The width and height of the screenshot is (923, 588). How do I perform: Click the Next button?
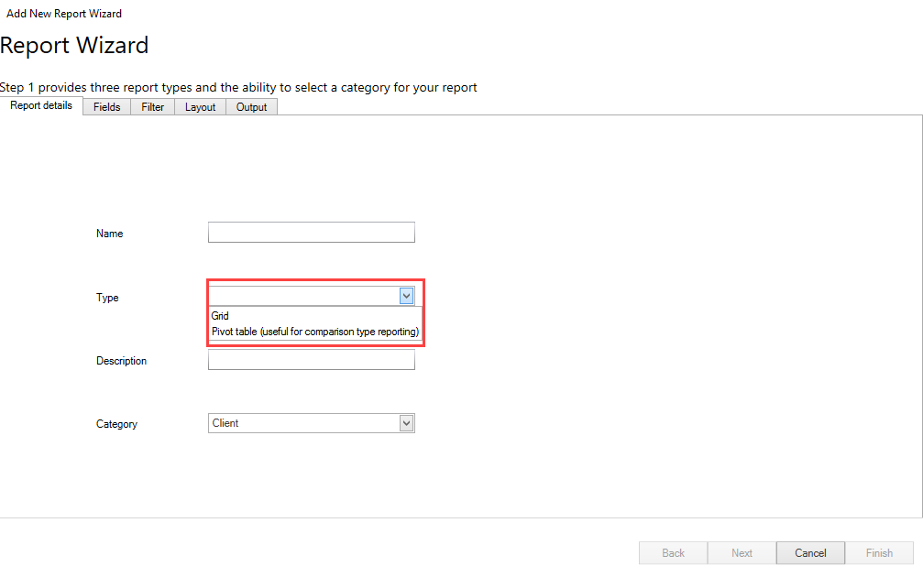click(x=742, y=553)
